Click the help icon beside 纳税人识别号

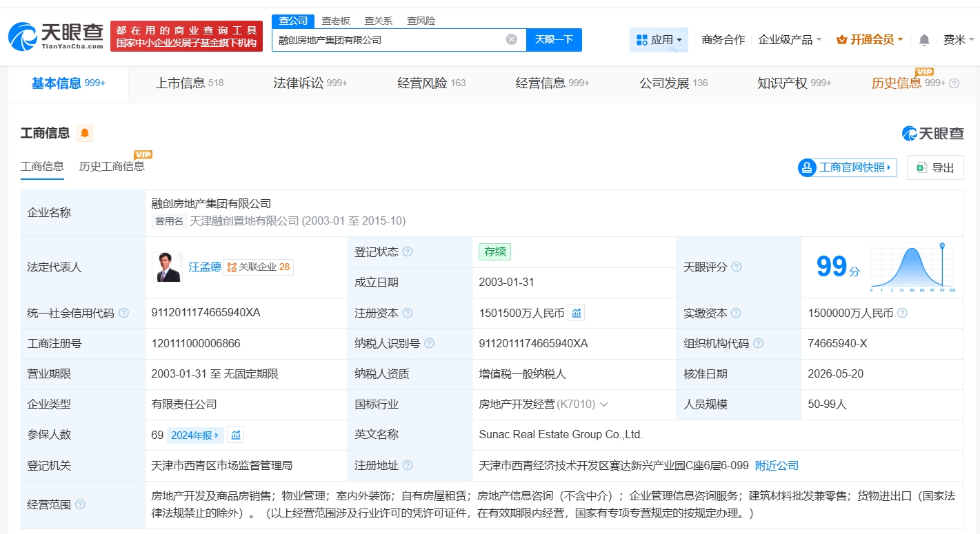pos(430,343)
